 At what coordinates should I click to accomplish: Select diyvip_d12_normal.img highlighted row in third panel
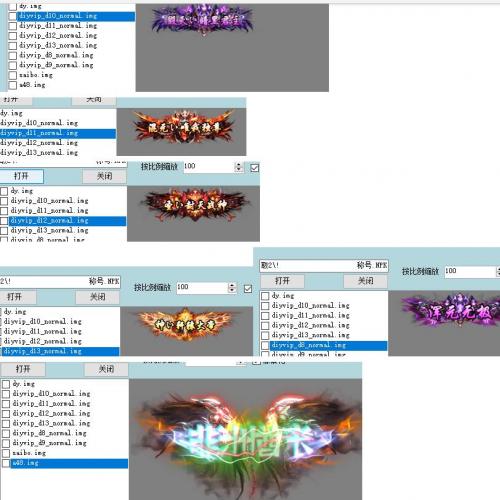68,221
